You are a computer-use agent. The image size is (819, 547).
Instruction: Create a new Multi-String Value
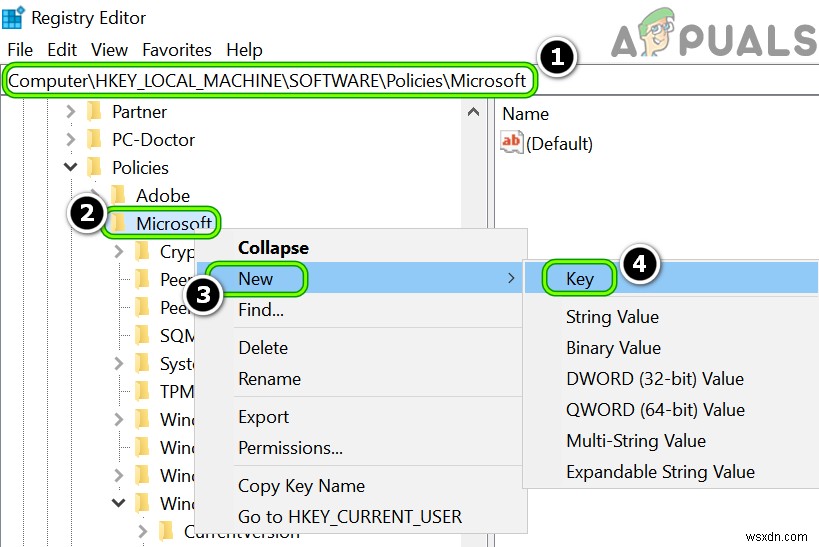click(636, 440)
